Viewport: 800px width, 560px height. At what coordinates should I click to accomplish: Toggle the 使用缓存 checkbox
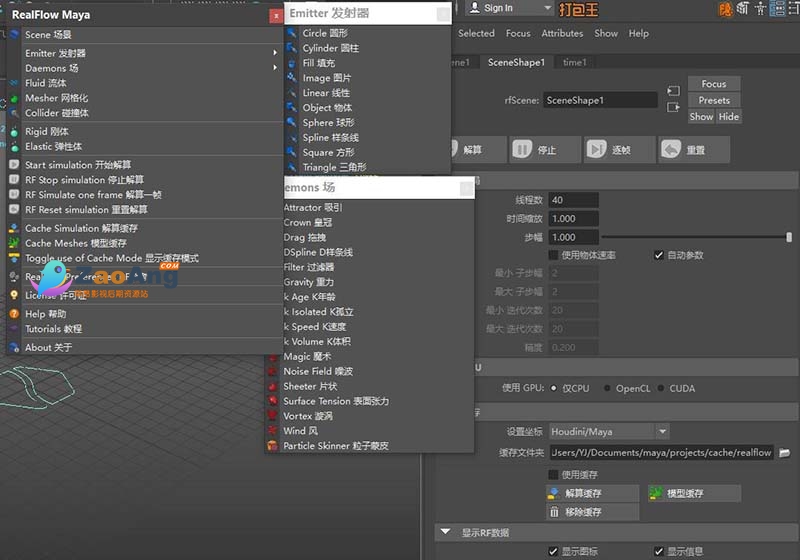coord(553,475)
